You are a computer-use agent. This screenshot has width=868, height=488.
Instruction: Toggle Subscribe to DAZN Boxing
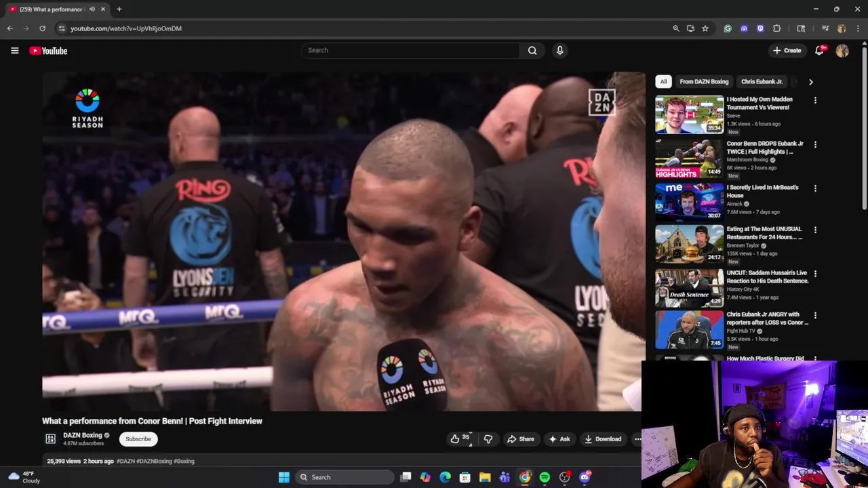click(138, 439)
